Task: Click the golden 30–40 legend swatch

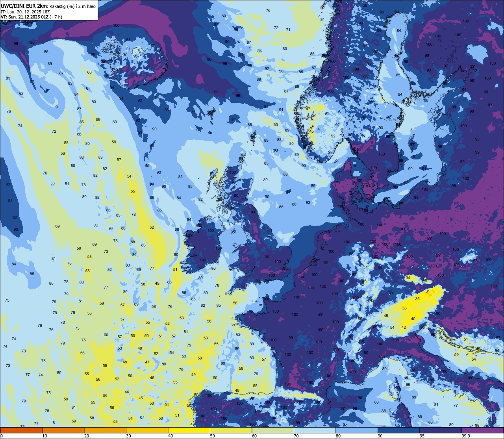Action: [147, 430]
